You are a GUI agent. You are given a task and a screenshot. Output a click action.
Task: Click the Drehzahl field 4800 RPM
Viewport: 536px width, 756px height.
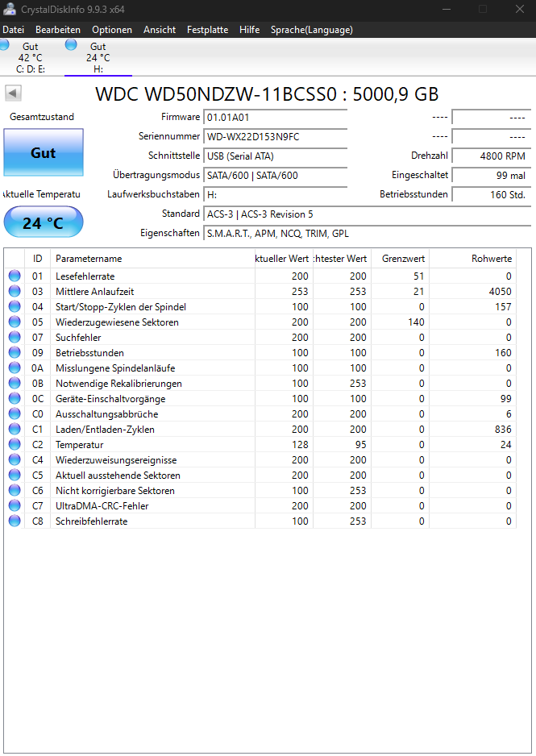pyautogui.click(x=491, y=156)
